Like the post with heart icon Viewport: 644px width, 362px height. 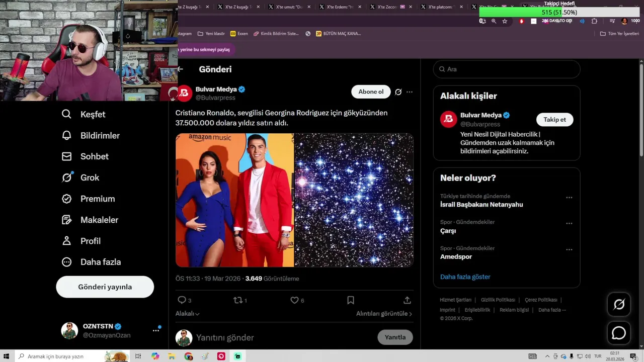click(x=294, y=300)
